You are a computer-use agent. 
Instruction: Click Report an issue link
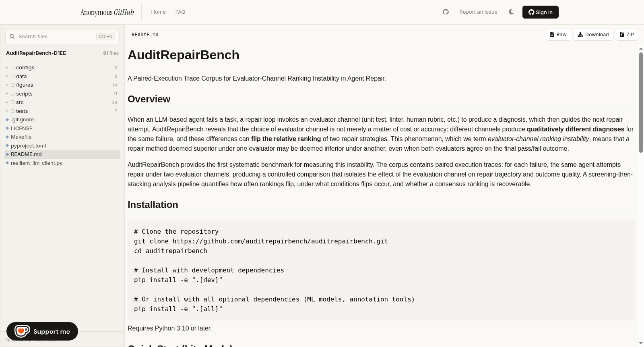tap(478, 12)
